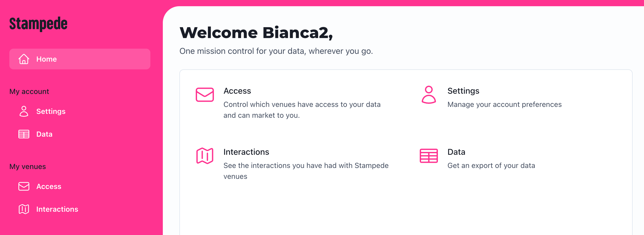Image resolution: width=644 pixels, height=235 pixels.
Task: Click the Access envelope icon in sidebar
Action: pos(24,186)
